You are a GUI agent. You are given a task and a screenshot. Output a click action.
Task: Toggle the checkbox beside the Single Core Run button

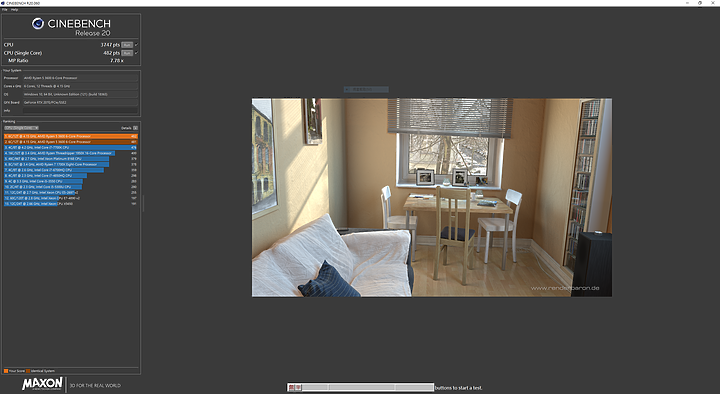(x=136, y=53)
